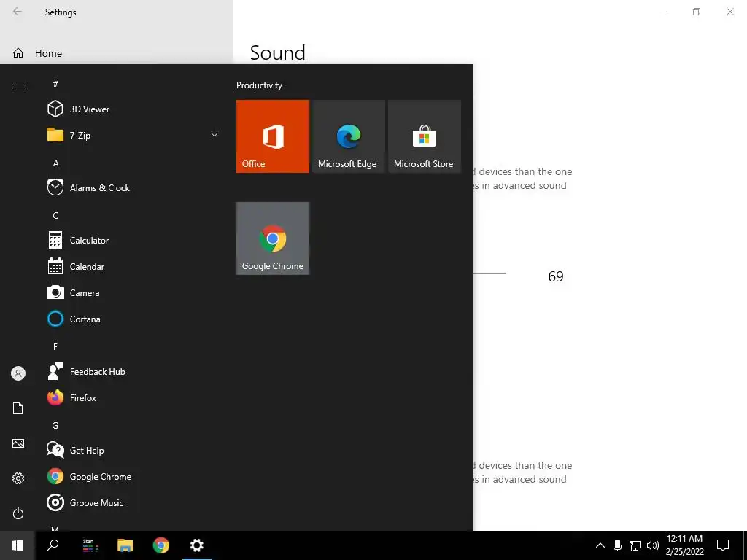Open Cortana from the app list
Screen dimensions: 747x560
(133, 319)
